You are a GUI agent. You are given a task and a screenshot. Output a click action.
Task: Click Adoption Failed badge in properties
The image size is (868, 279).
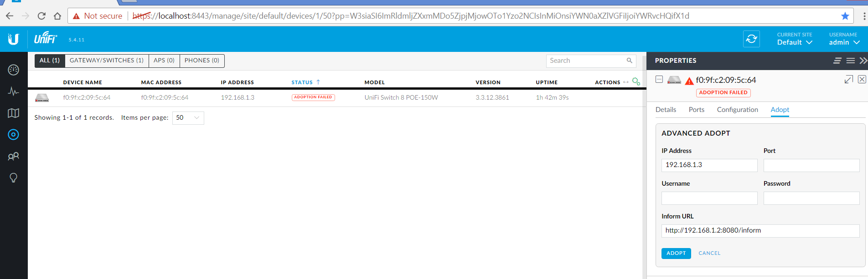tap(723, 92)
